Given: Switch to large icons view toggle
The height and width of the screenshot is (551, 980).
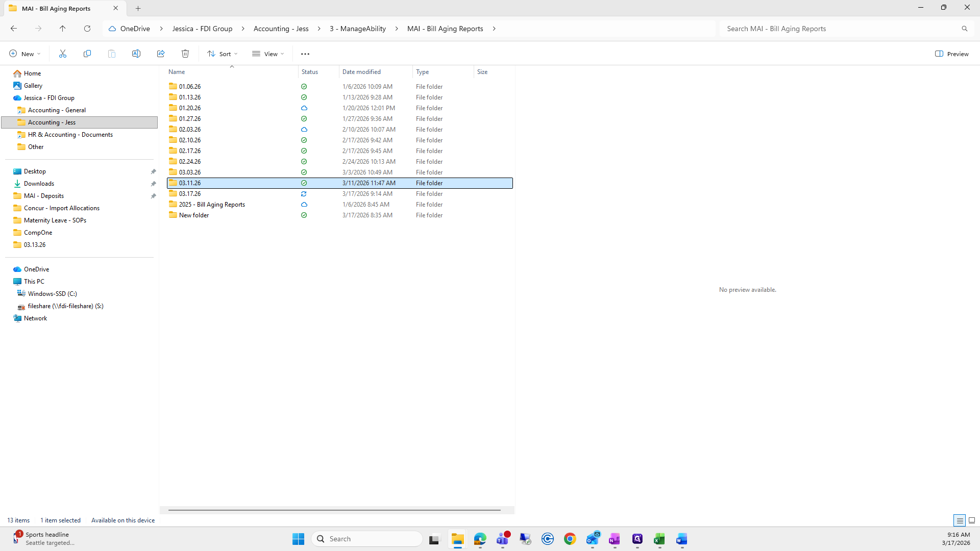Looking at the screenshot, I should tap(972, 520).
